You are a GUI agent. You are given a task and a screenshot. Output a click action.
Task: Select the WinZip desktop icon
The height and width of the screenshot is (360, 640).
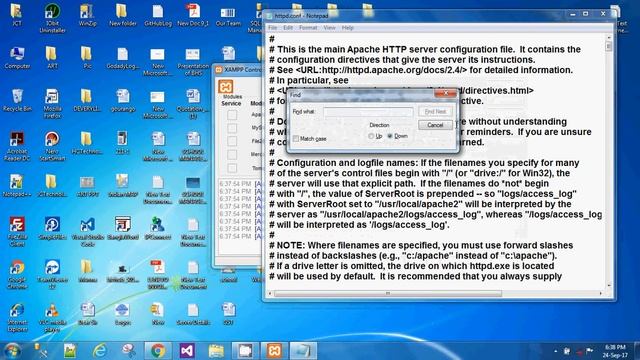87,16
